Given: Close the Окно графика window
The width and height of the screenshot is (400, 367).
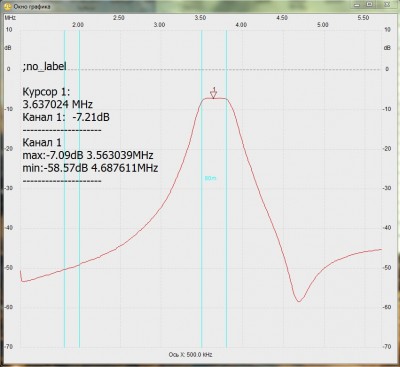Looking at the screenshot, I should (x=386, y=5).
